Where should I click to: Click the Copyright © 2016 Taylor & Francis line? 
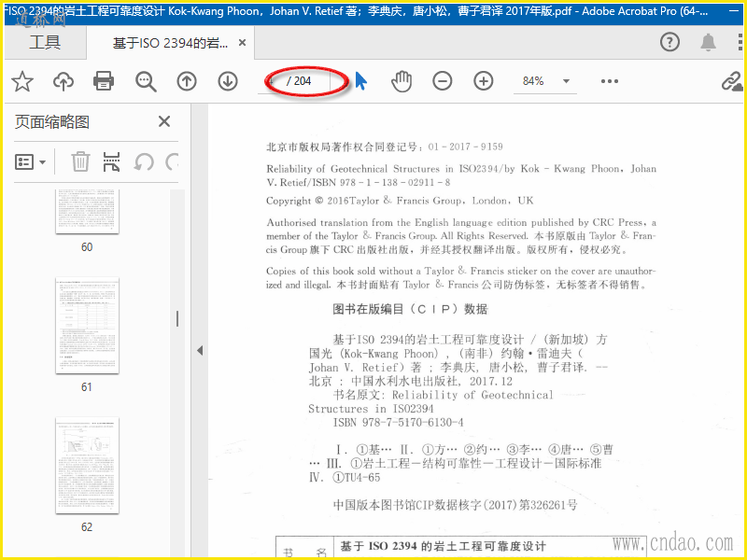[x=400, y=201]
